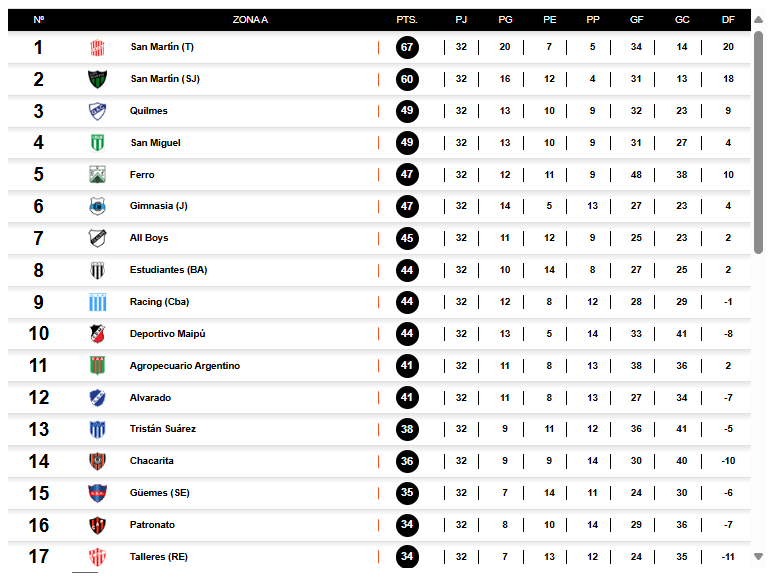Click the DF column header
This screenshot has width=776, height=586.
coord(728,20)
